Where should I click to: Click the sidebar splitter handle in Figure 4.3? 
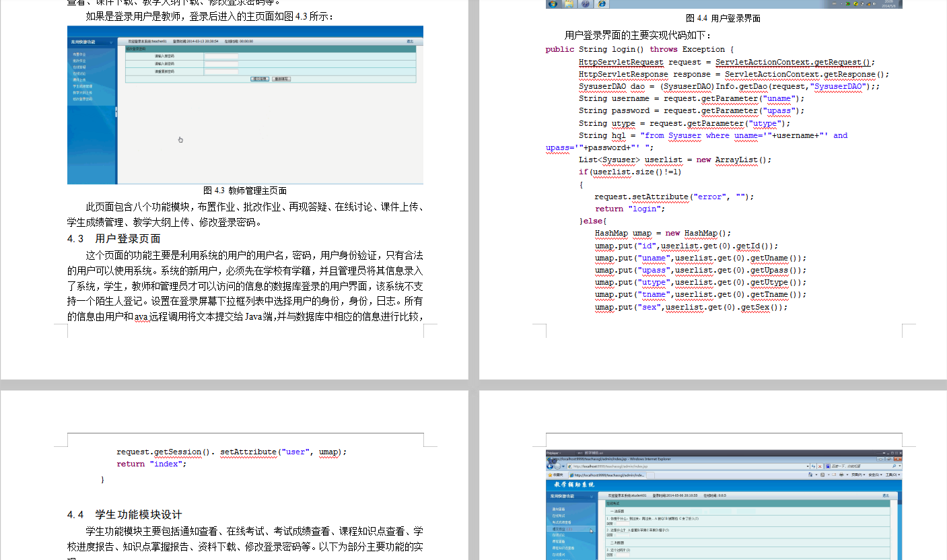(x=116, y=112)
